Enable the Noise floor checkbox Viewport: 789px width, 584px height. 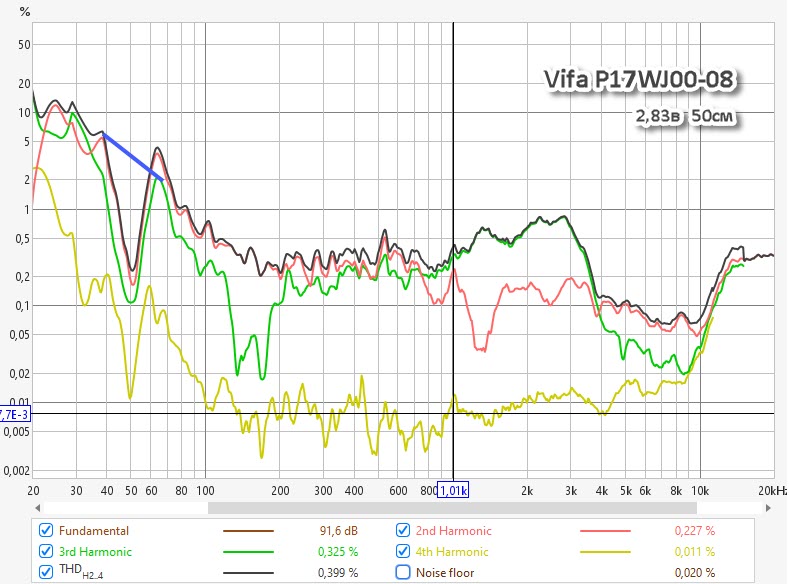pos(403,572)
